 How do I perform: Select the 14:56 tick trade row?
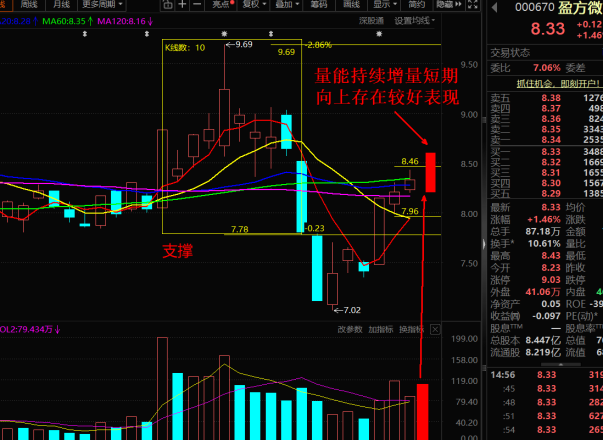tap(546, 375)
